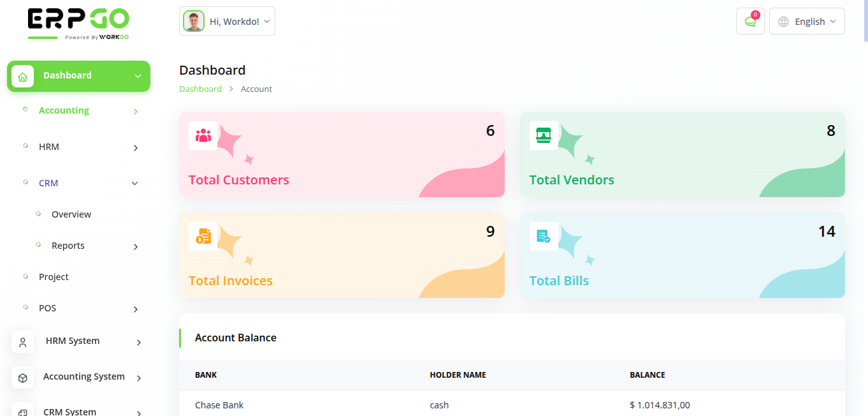The image size is (868, 416).
Task: Select Overview under CRM
Action: (x=71, y=214)
